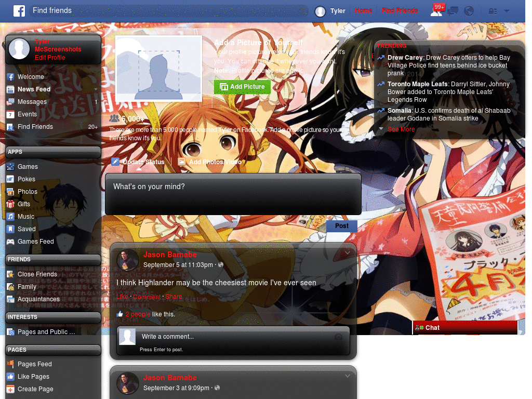Screen dimensions: 532x399
Task: Open Games app icon
Action: tap(10, 167)
